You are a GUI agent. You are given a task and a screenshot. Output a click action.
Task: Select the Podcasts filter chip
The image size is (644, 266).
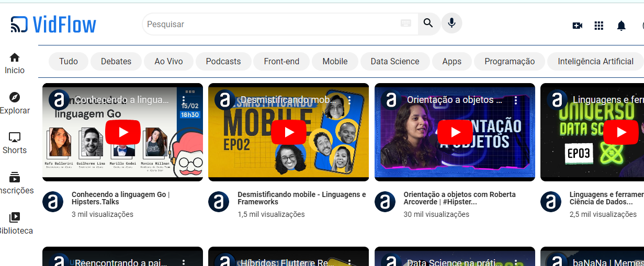pos(223,61)
